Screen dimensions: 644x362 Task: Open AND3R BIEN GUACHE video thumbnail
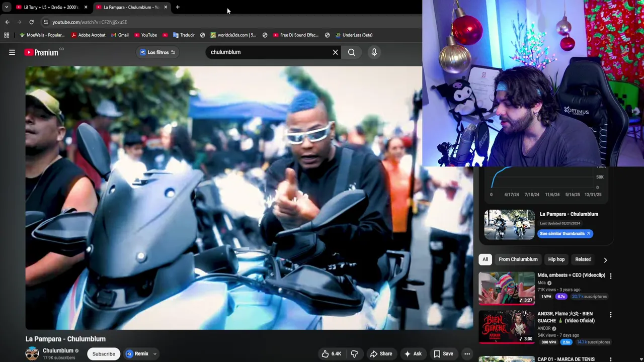click(507, 327)
